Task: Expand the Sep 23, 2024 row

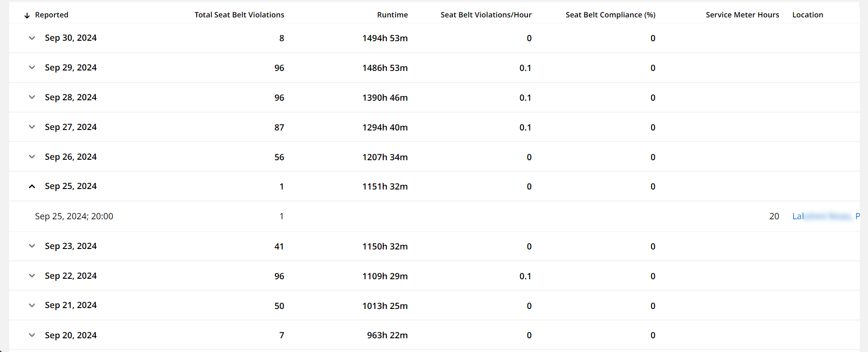Action: tap(32, 246)
